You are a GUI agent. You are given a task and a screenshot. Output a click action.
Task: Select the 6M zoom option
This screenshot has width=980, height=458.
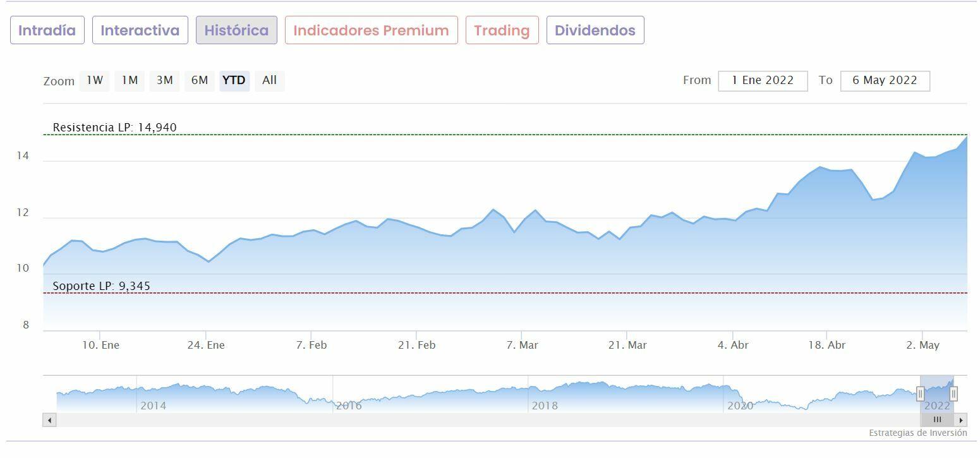[x=200, y=80]
